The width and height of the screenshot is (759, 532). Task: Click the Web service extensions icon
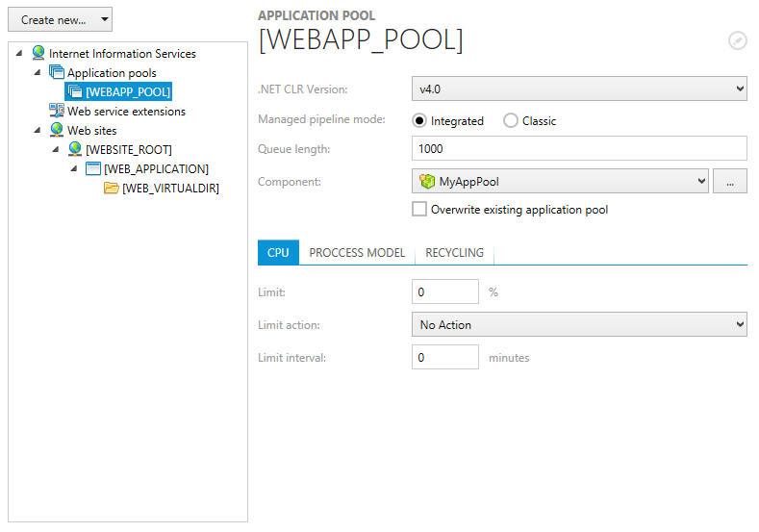[x=57, y=112]
